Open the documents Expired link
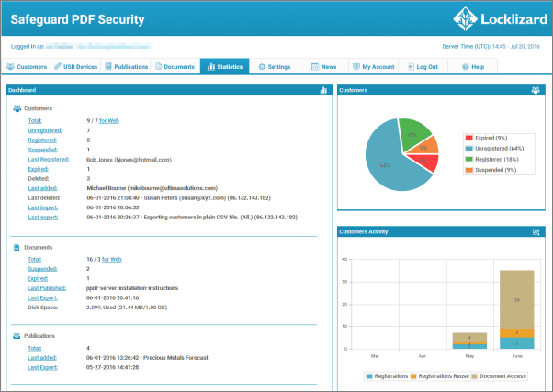553x392 pixels. click(38, 278)
